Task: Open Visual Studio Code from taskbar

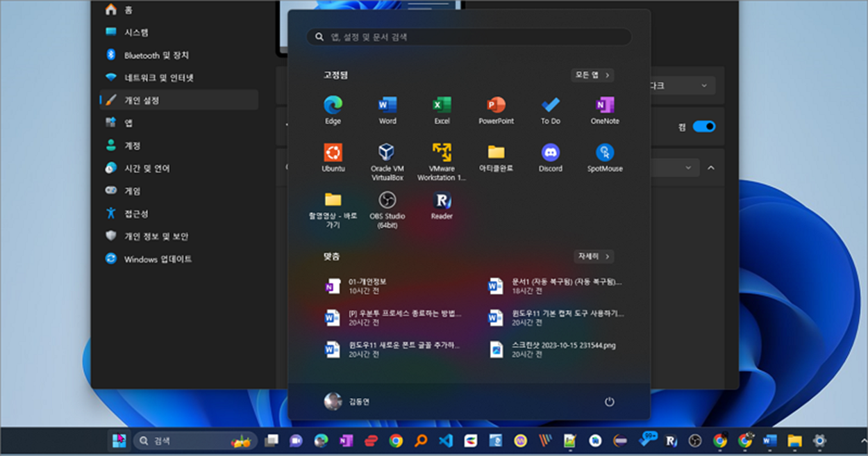Action: [446, 441]
